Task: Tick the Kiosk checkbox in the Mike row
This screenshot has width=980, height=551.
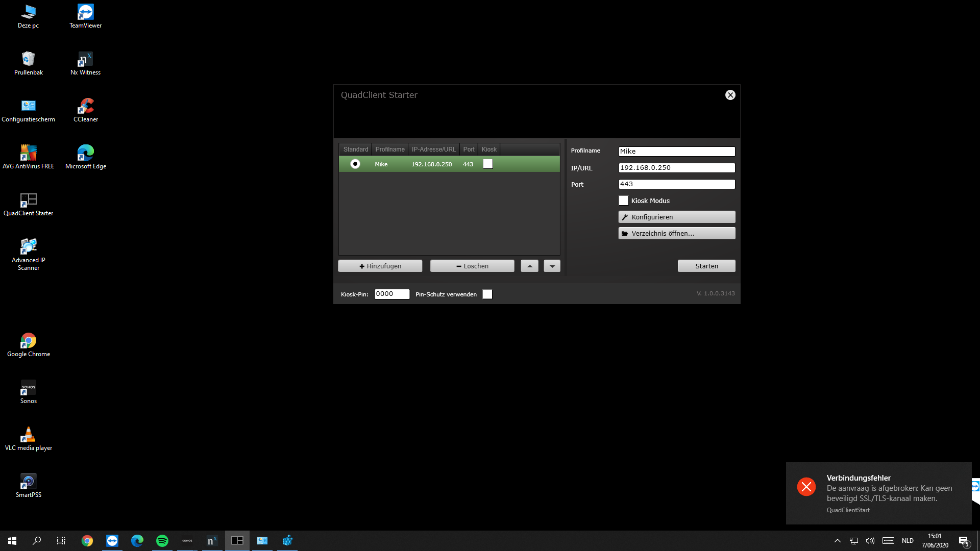Action: pyautogui.click(x=488, y=164)
